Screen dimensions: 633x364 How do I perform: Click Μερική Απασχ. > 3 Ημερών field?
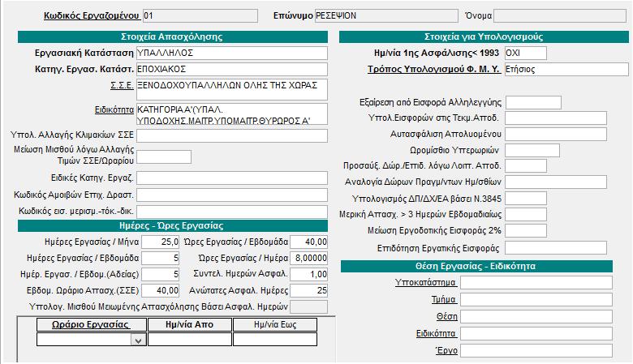[526, 215]
